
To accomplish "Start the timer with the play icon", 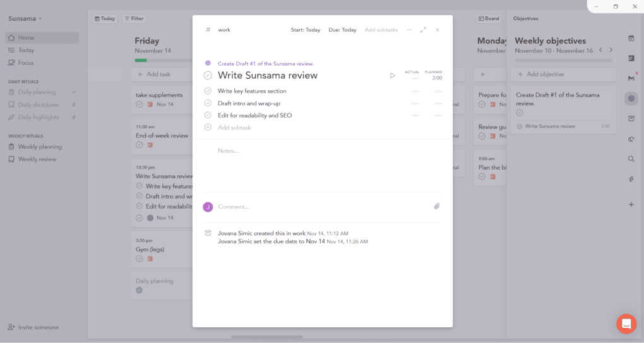I will 392,76.
